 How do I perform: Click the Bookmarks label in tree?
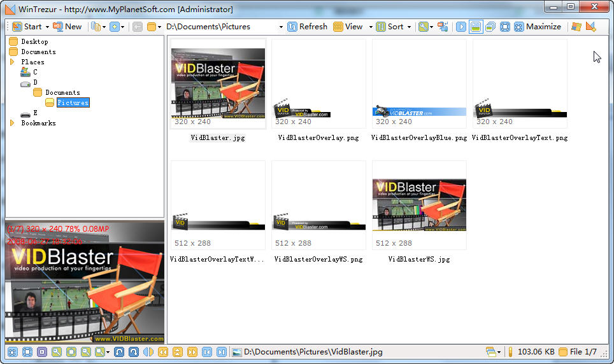[38, 123]
